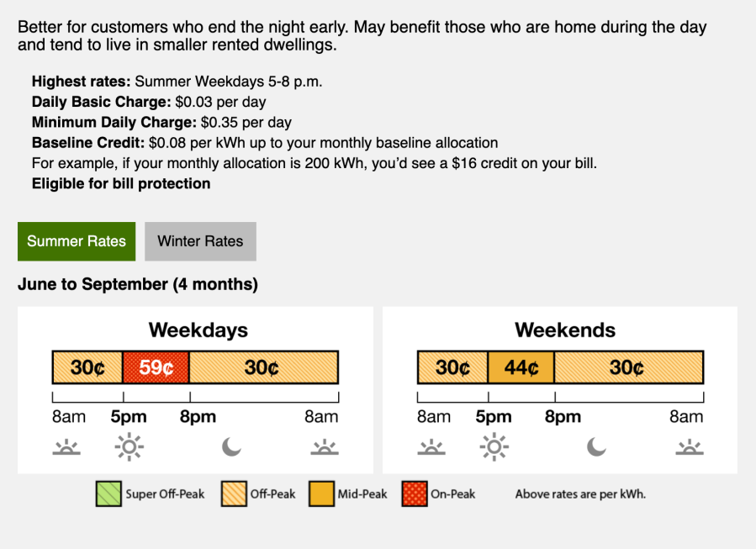Click the Weekends right sunrise icon
The image size is (756, 549).
click(x=690, y=447)
